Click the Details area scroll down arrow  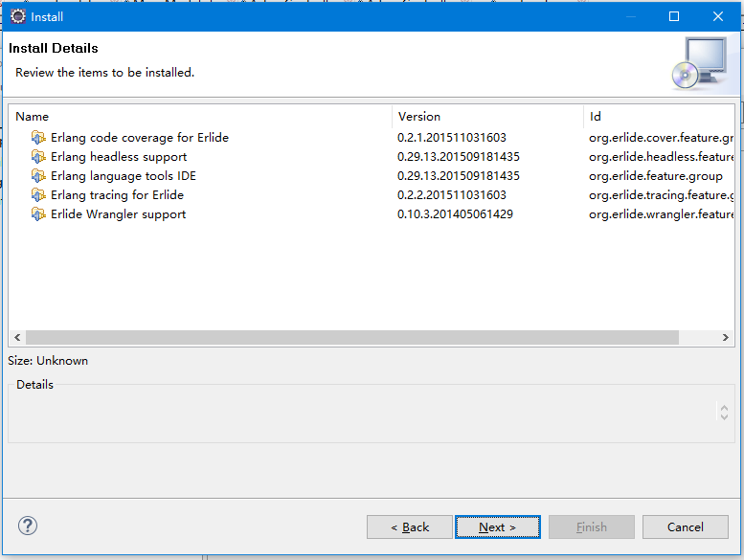tap(724, 416)
